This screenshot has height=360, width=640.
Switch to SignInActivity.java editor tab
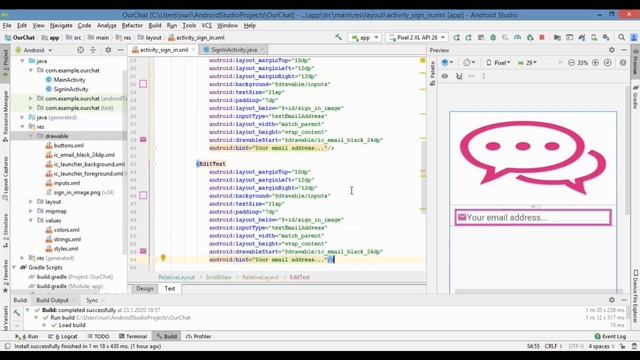pos(234,50)
